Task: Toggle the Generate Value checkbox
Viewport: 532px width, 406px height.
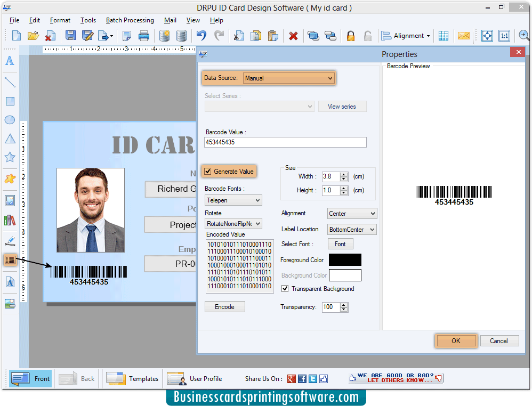Action: click(208, 171)
